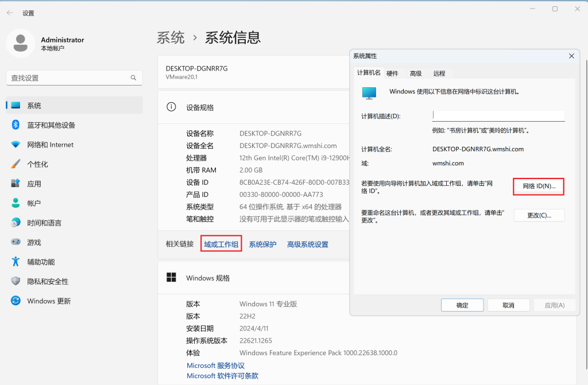The width and height of the screenshot is (588, 385).
Task: Open the 高级系统设置 link
Action: click(308, 244)
